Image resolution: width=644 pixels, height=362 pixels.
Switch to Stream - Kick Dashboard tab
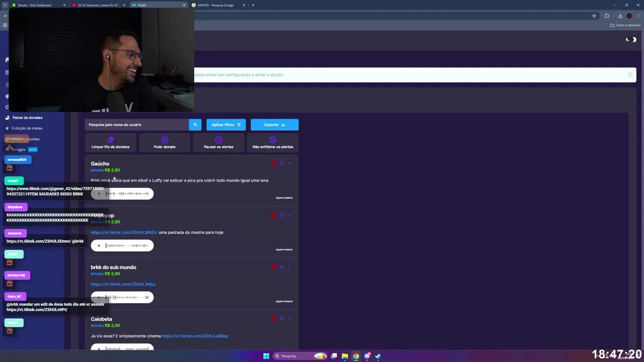38,5
